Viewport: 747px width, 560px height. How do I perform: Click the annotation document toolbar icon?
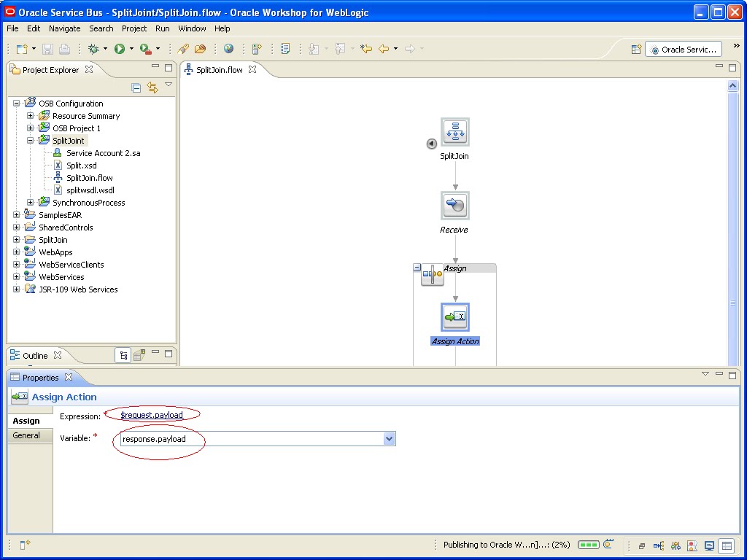pos(285,49)
